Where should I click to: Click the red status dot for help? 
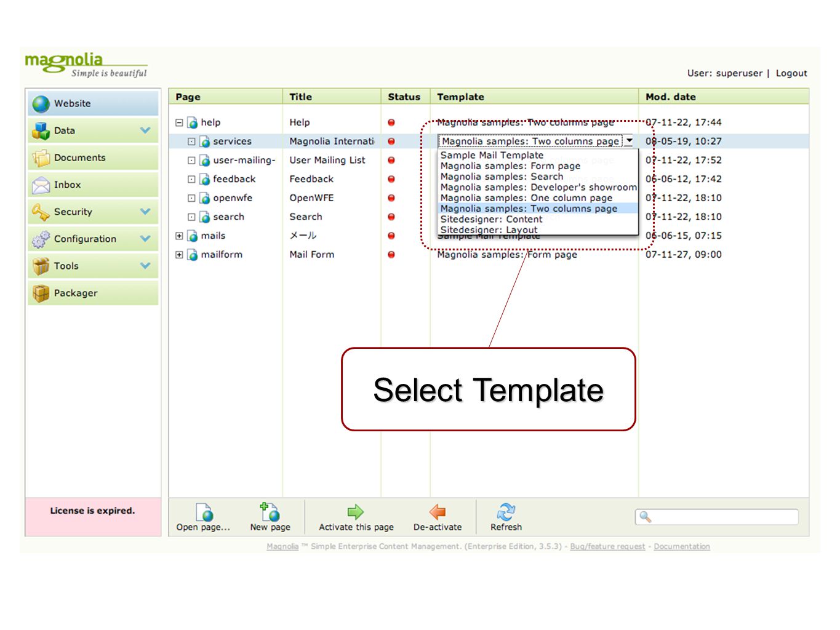[391, 123]
